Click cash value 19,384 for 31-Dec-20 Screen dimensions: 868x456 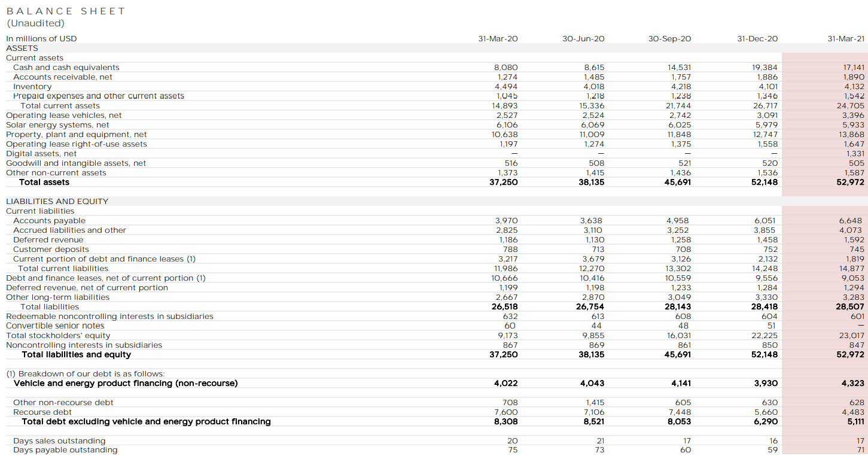765,67
